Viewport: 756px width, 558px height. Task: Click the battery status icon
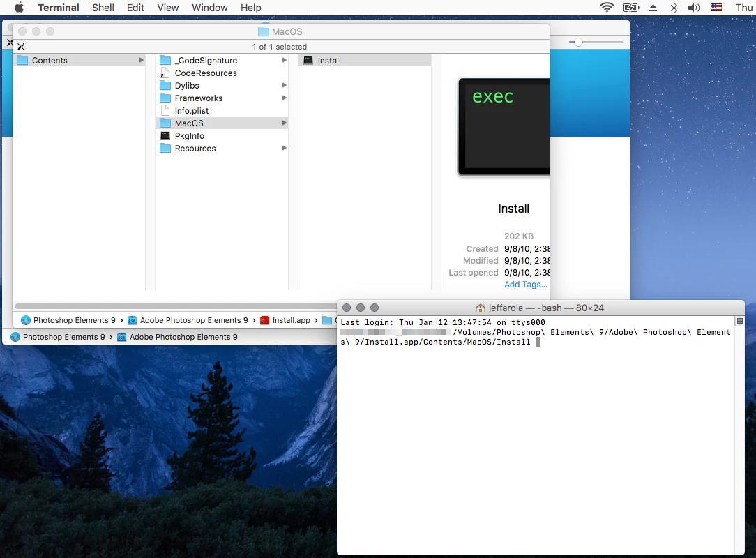click(x=630, y=7)
